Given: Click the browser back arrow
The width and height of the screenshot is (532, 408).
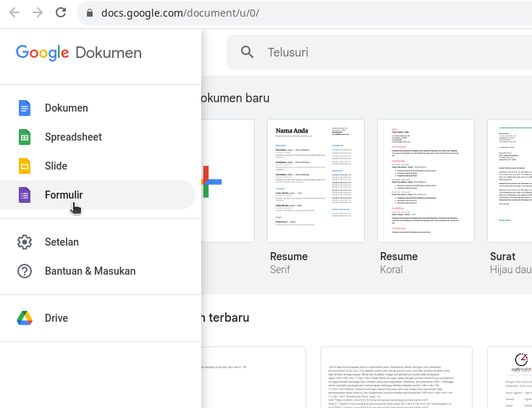Looking at the screenshot, I should (x=14, y=13).
